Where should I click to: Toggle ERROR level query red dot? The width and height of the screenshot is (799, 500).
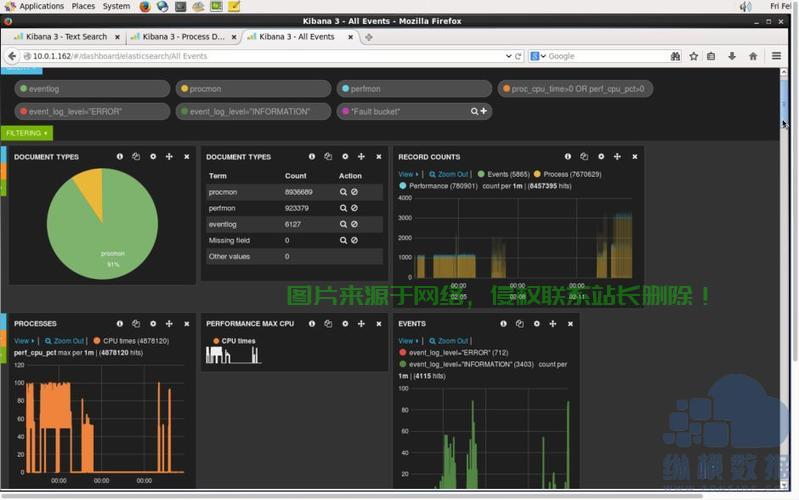click(23, 111)
